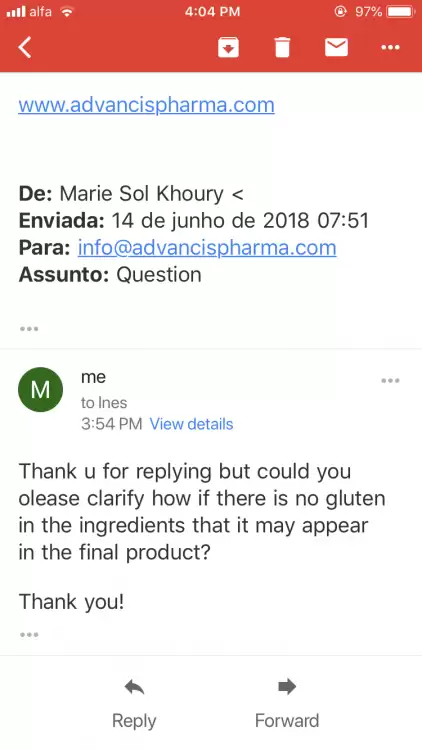Tap the green M sender avatar
The image size is (422, 750).
click(x=40, y=390)
